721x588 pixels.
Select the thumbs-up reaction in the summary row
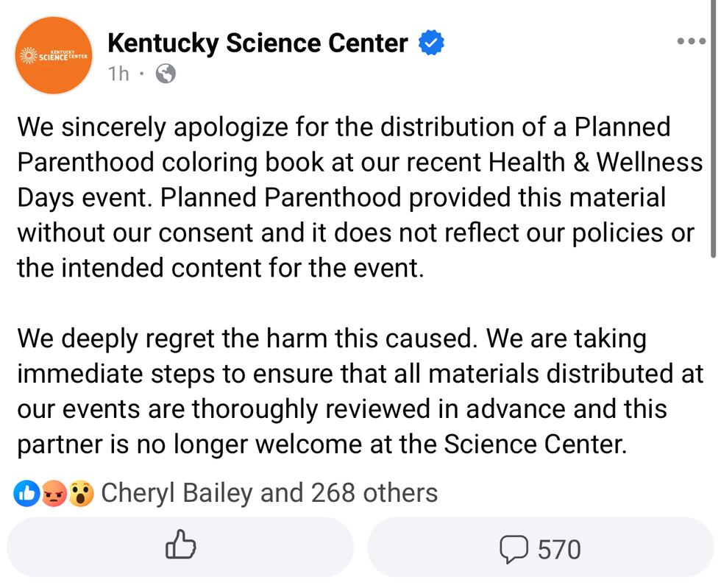pyautogui.click(x=26, y=493)
